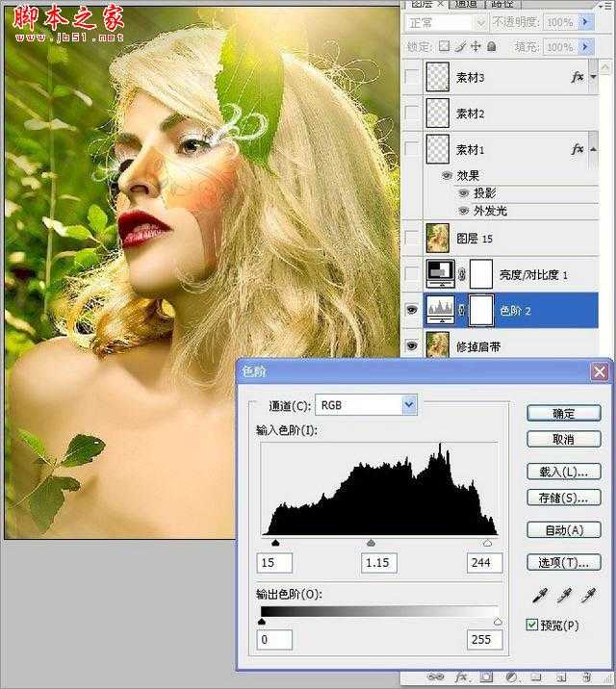Uncheck the 预览(P) preview checkbox

531,625
